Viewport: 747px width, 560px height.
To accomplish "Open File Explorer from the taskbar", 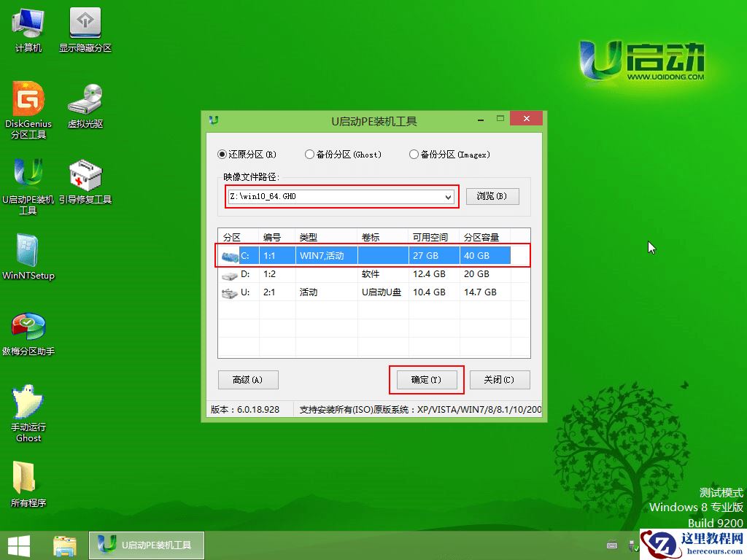I will [64, 545].
